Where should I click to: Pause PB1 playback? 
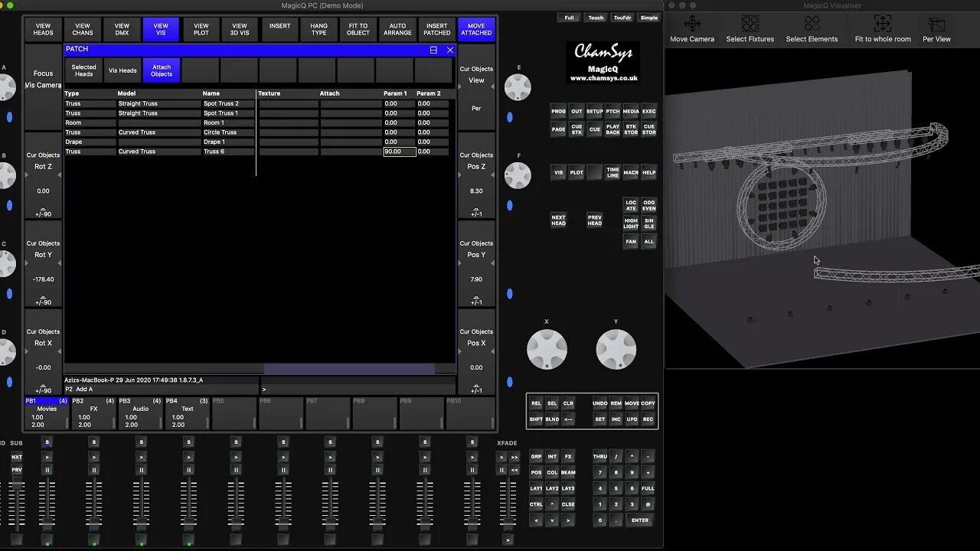[x=47, y=470]
